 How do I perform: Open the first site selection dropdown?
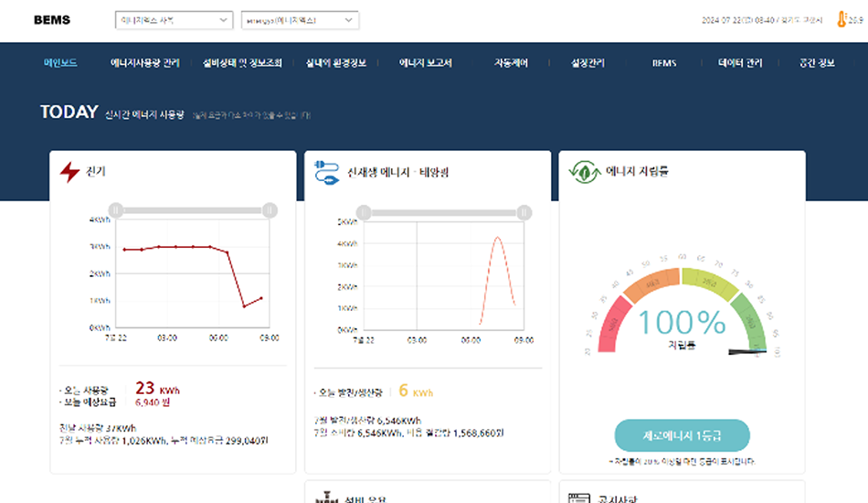point(175,20)
